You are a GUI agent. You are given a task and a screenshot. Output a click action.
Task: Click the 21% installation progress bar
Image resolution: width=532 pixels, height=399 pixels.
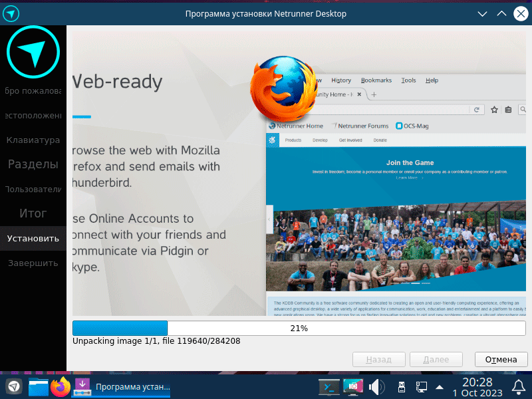point(299,328)
